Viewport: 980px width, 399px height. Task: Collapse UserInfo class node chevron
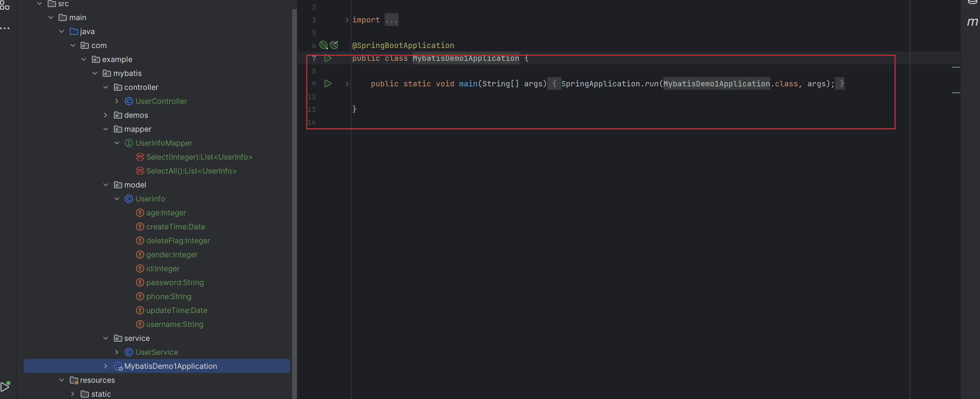(x=117, y=199)
